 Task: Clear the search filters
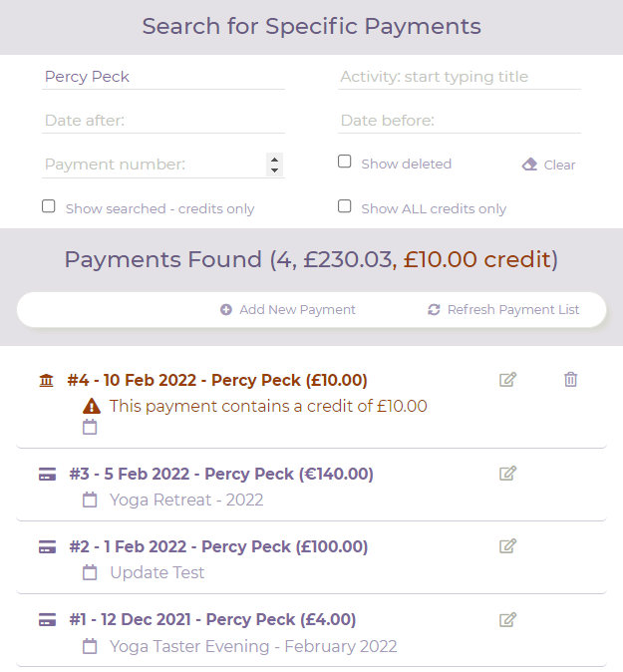click(x=549, y=165)
